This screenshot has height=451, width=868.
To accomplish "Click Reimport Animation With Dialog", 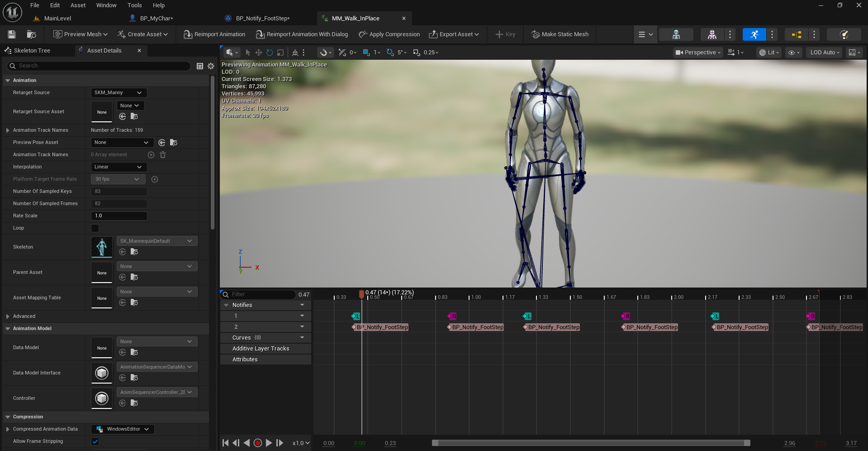I will click(302, 34).
